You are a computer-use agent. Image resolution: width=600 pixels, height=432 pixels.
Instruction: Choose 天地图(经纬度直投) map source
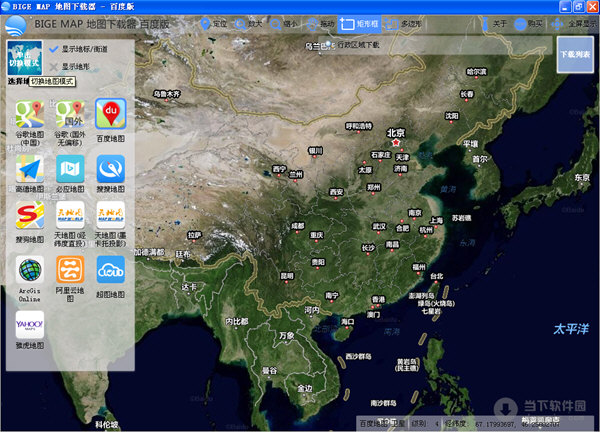70,224
